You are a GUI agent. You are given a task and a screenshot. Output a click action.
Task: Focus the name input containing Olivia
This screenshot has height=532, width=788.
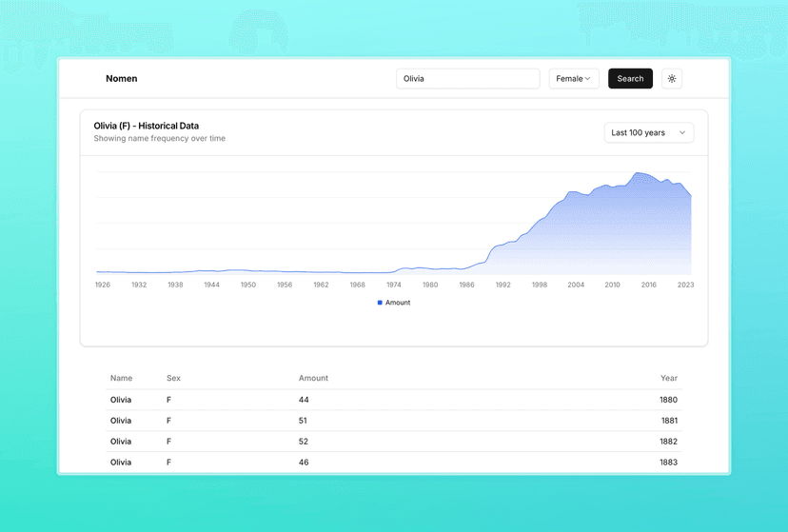(x=467, y=79)
